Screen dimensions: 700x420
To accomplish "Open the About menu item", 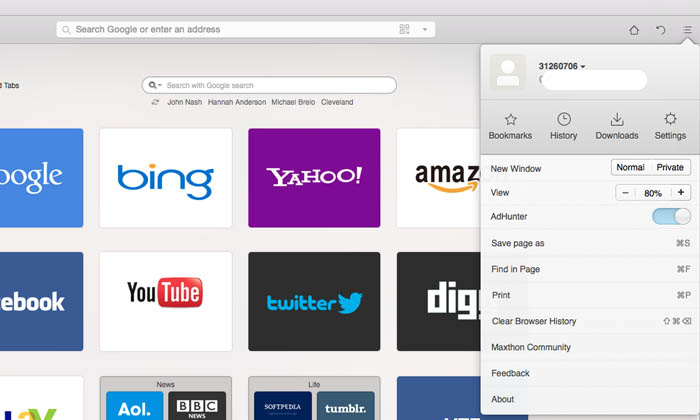I will point(590,399).
